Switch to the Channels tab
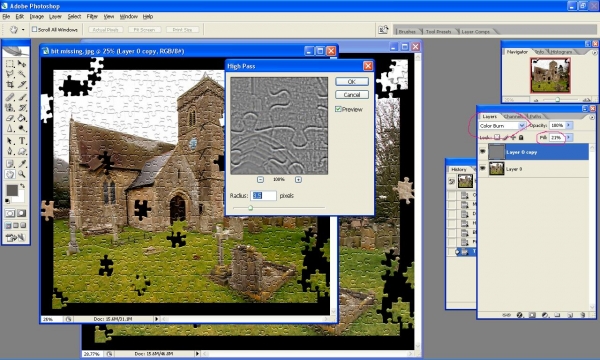Image resolution: width=600 pixels, height=360 pixels. coord(514,116)
